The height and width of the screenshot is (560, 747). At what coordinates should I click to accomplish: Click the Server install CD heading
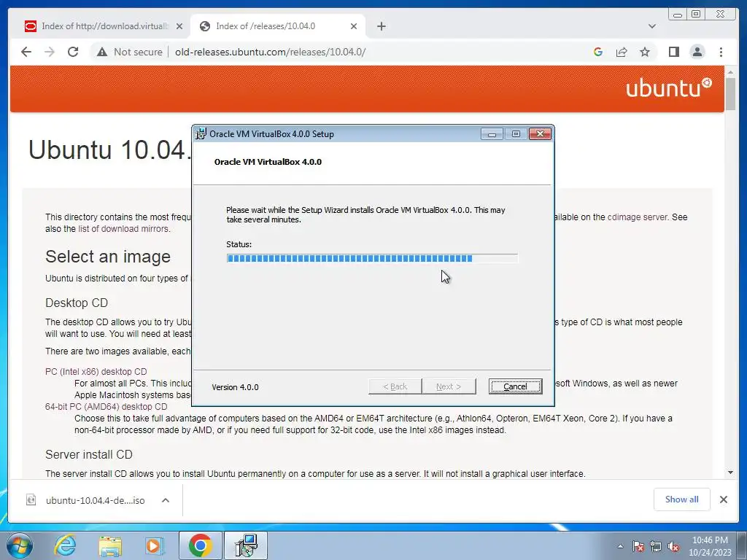[x=88, y=454]
